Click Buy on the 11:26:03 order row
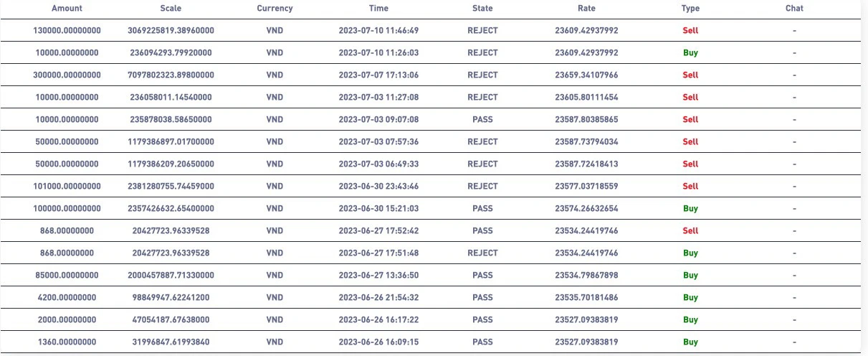The image size is (868, 356). [690, 53]
